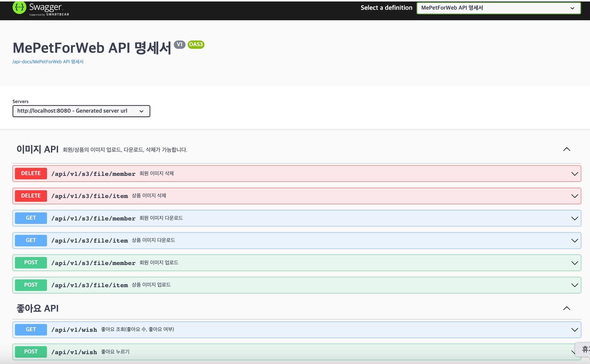Expand DELETE item chevron arrow
This screenshot has width=590, height=364.
(x=574, y=196)
